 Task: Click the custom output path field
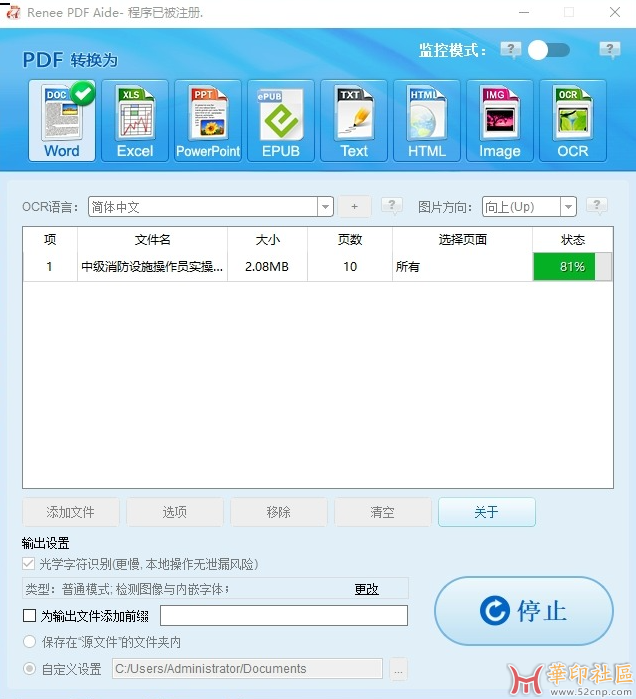247,669
